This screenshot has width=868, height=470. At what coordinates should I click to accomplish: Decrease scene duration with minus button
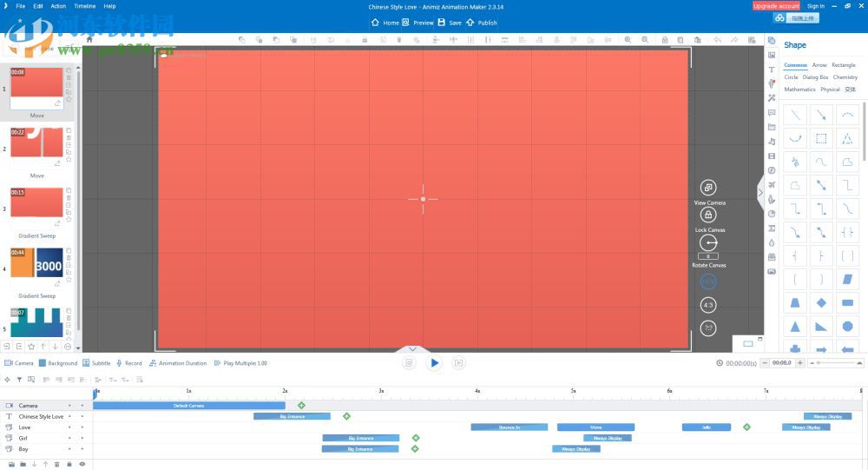(x=765, y=362)
